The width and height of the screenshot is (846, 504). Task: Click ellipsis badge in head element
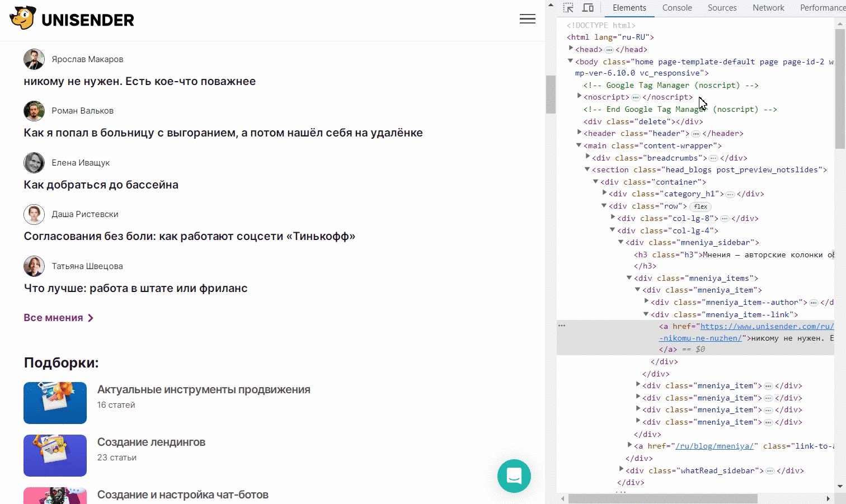(609, 50)
